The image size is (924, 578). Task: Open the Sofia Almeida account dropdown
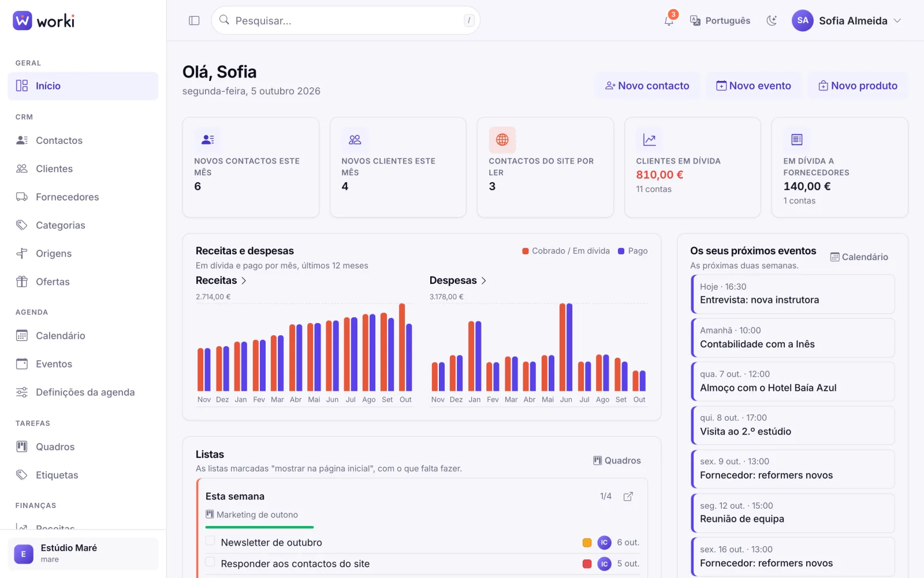coord(847,21)
